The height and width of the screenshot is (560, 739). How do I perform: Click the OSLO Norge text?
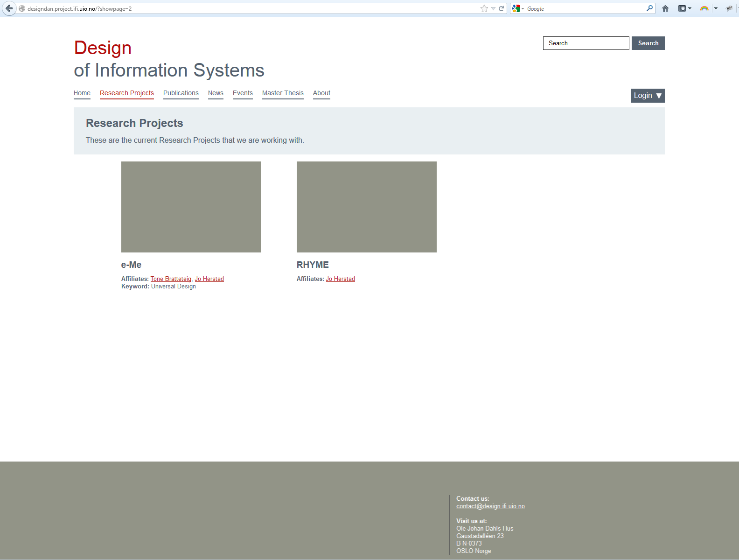point(474,551)
